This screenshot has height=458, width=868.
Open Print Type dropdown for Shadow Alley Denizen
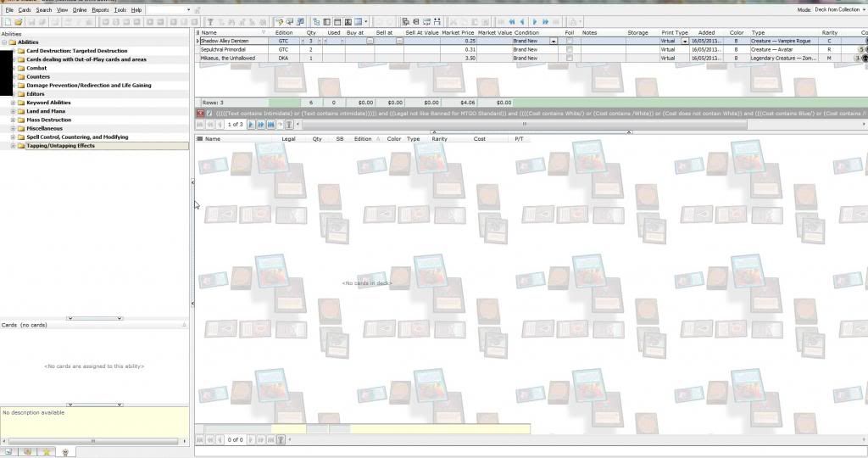pos(685,41)
